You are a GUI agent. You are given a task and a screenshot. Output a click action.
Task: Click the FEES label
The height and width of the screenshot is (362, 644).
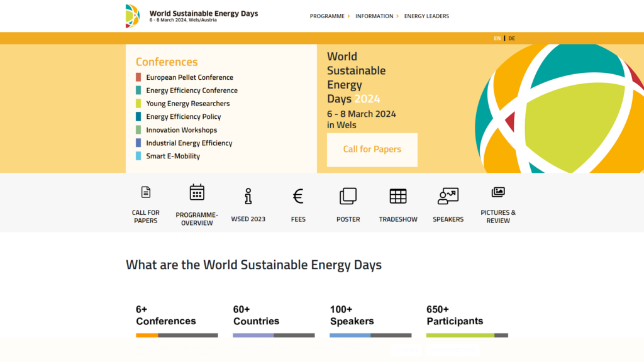pyautogui.click(x=298, y=219)
